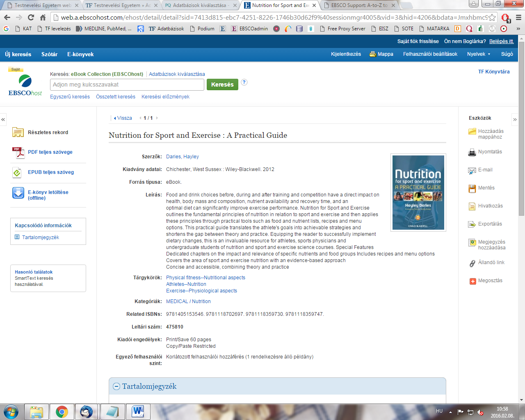This screenshot has height=420, width=525.
Task: Click the previous result arrow
Action: click(x=140, y=118)
